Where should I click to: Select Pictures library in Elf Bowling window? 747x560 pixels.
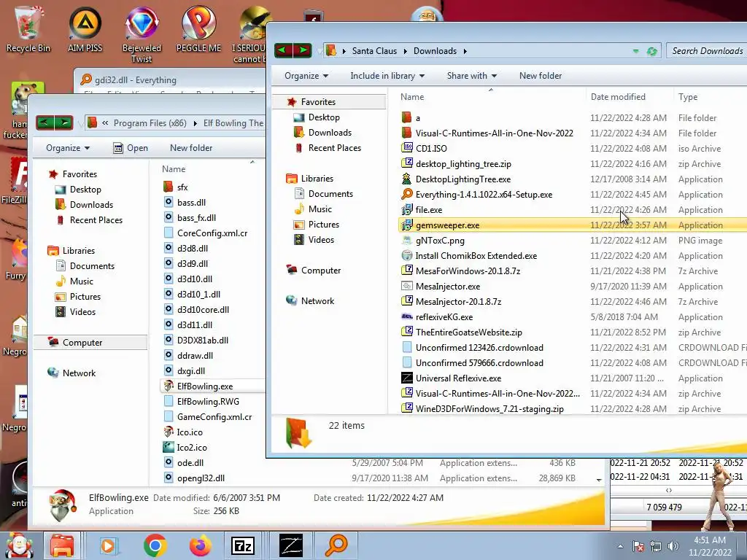coord(85,297)
